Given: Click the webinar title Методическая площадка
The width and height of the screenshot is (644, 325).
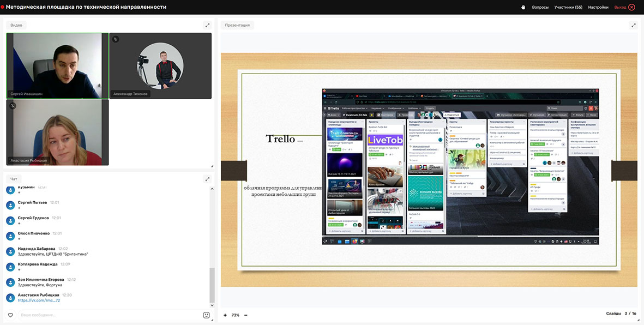Looking at the screenshot, I should point(86,7).
